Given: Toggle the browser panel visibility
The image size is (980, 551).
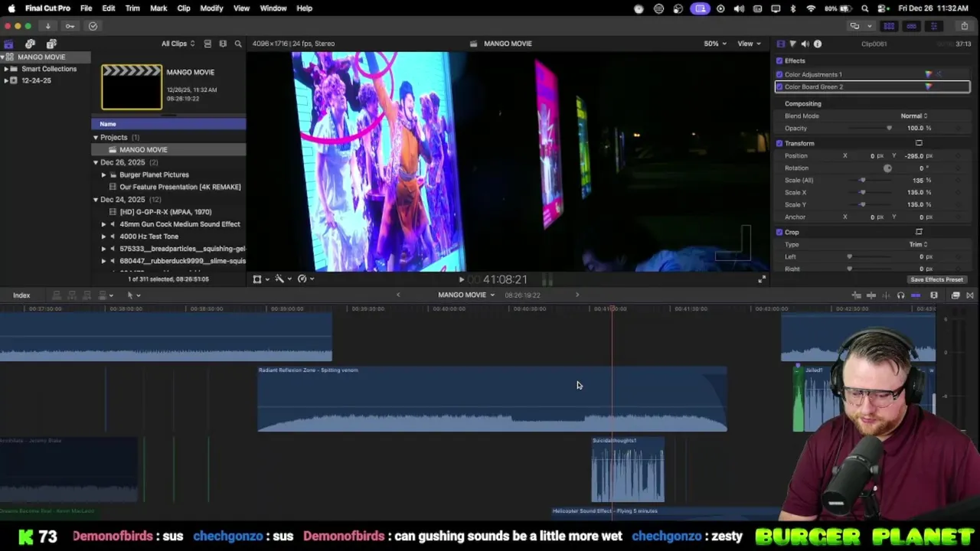Looking at the screenshot, I should click(x=889, y=26).
